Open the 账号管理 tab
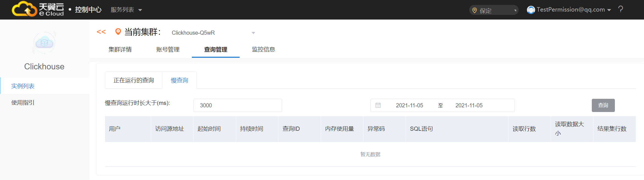 (x=168, y=50)
